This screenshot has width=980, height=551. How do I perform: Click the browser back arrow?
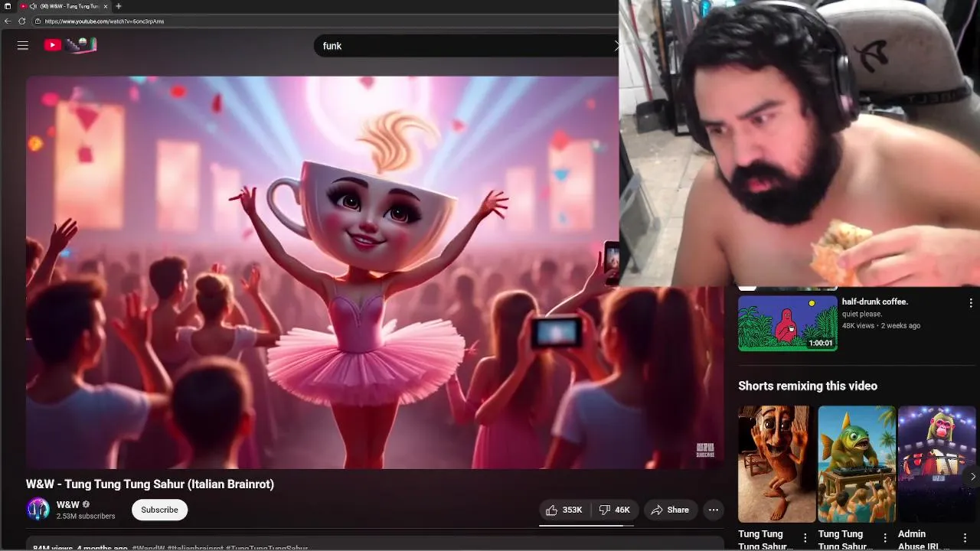(8, 21)
